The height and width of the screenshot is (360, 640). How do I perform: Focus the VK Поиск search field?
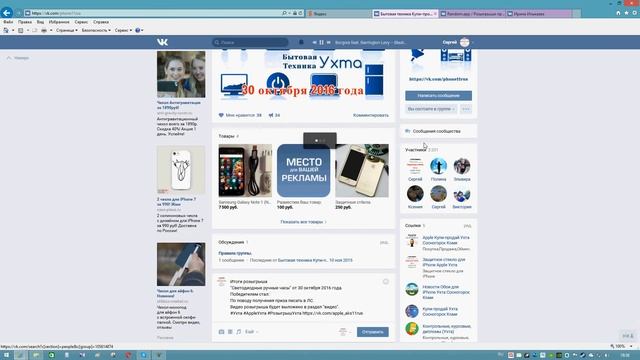(250, 42)
